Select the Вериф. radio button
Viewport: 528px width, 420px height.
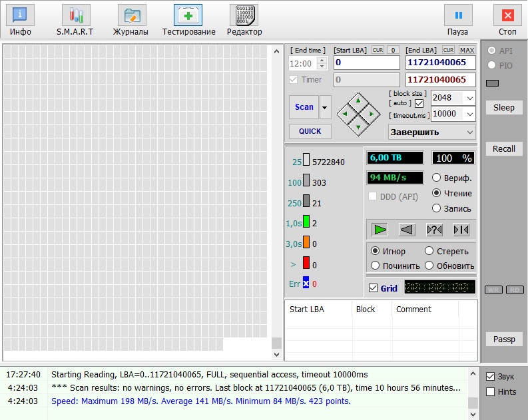tap(436, 177)
